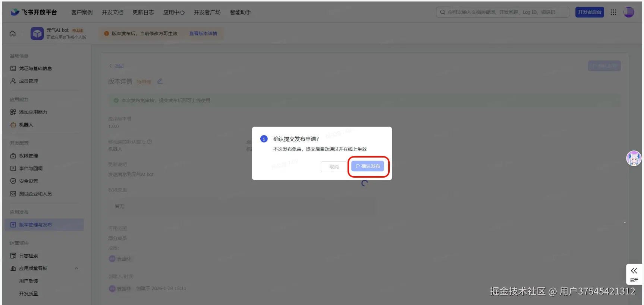Screen dimensions: 644x305
Task: Focus the documentation search field
Action: coord(502,12)
